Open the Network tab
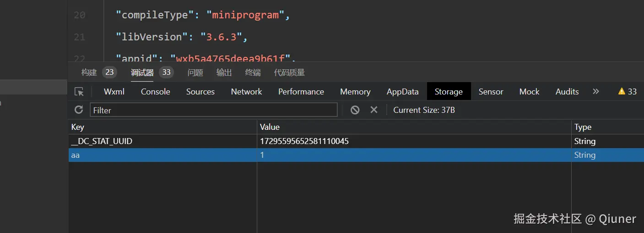644x233 pixels. click(246, 92)
